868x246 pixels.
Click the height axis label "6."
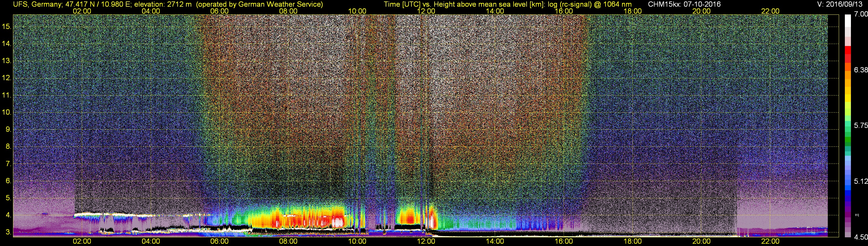(8, 181)
